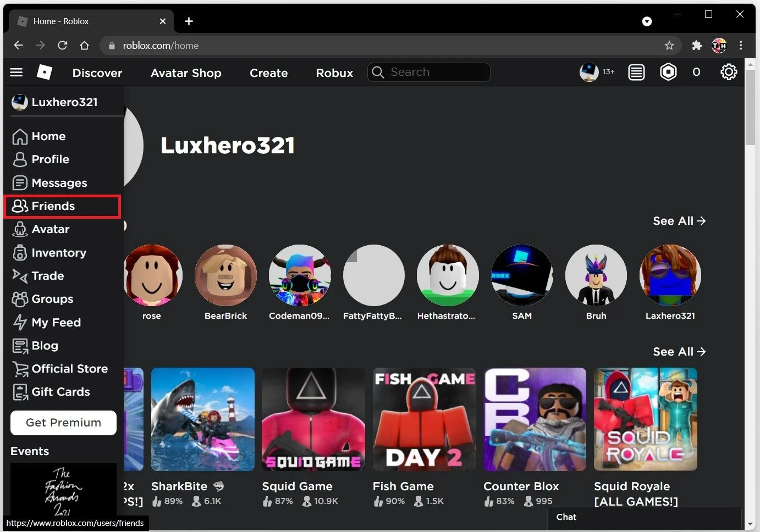Open friend BearBrick's avatar
The height and width of the screenshot is (532, 760).
[x=225, y=275]
